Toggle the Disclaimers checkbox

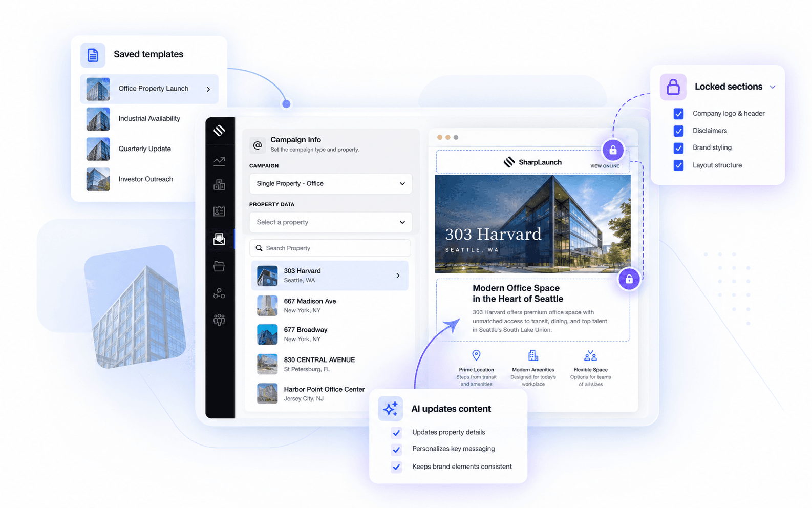[678, 131]
